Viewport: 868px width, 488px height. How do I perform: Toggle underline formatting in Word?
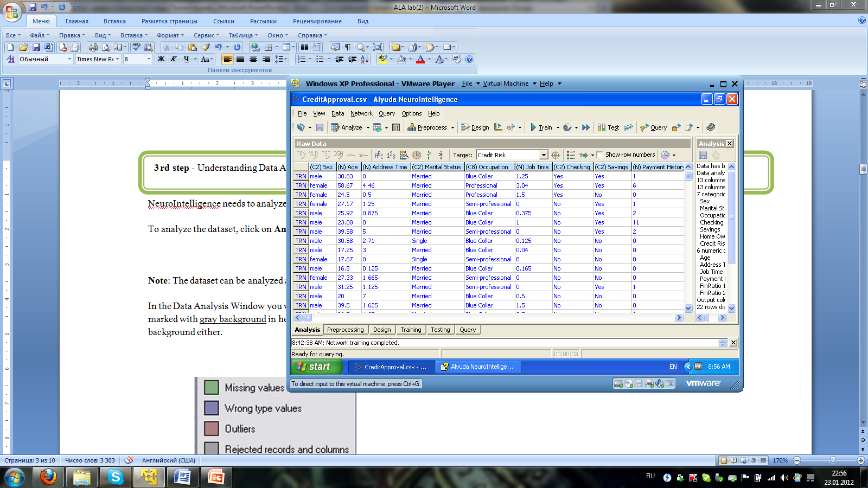point(187,59)
